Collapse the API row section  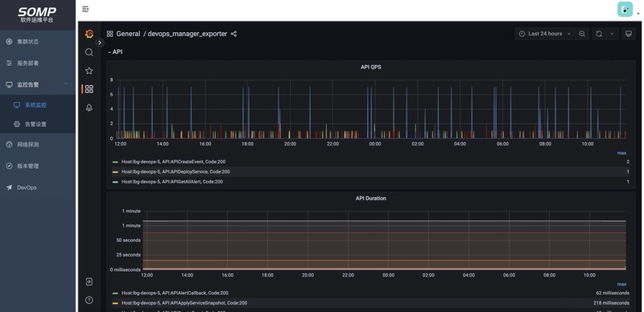115,52
